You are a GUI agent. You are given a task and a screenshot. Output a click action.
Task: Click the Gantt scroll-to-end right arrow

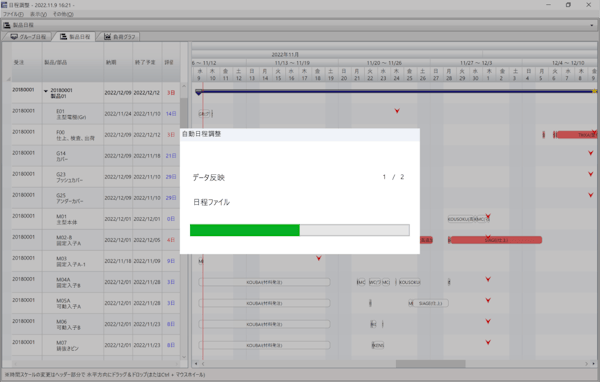tap(593, 364)
